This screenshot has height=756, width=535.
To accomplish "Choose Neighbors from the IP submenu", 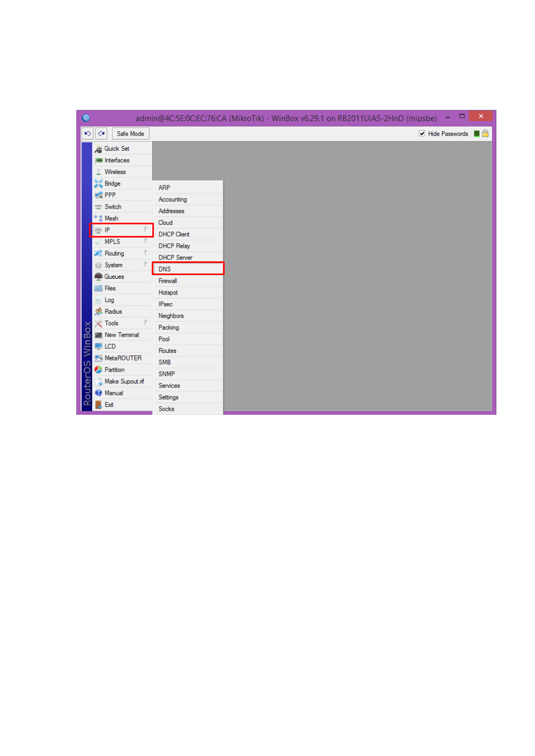I will click(x=188, y=316).
